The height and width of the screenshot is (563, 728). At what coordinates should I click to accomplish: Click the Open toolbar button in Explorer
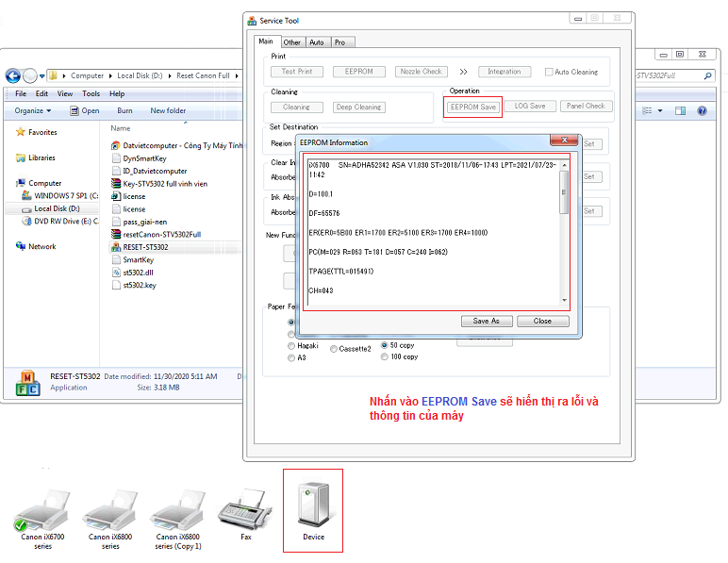(x=85, y=110)
